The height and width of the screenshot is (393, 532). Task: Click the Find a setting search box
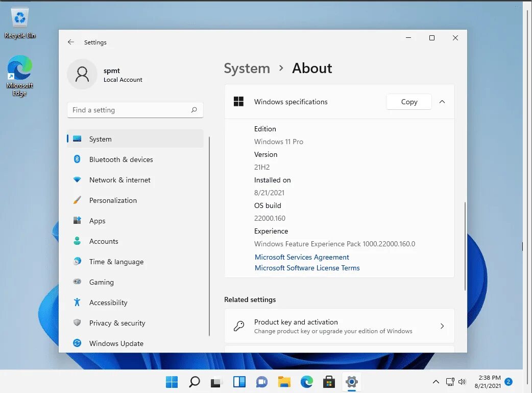coord(135,110)
